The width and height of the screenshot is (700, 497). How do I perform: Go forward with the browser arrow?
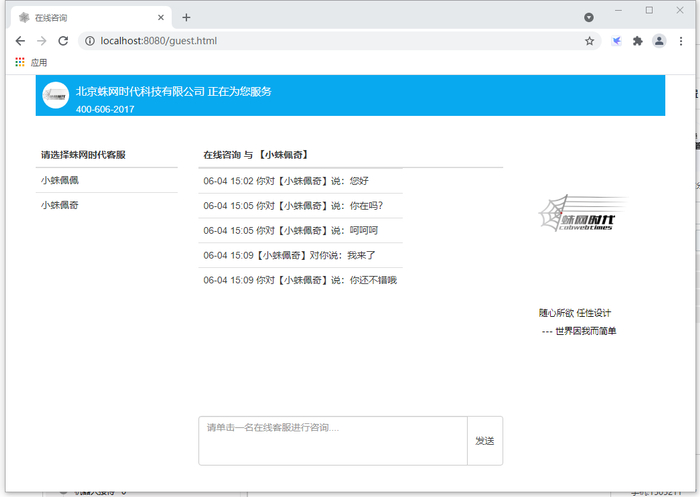tap(42, 41)
